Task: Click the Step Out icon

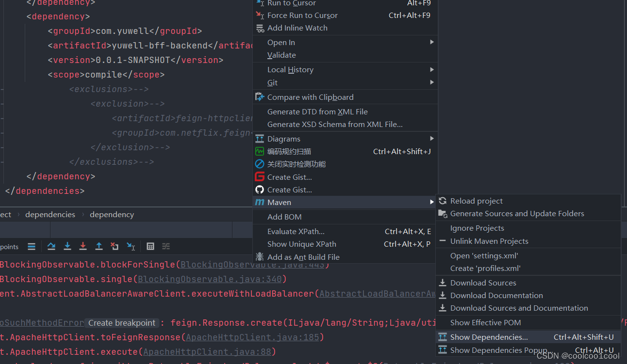Action: pos(99,246)
